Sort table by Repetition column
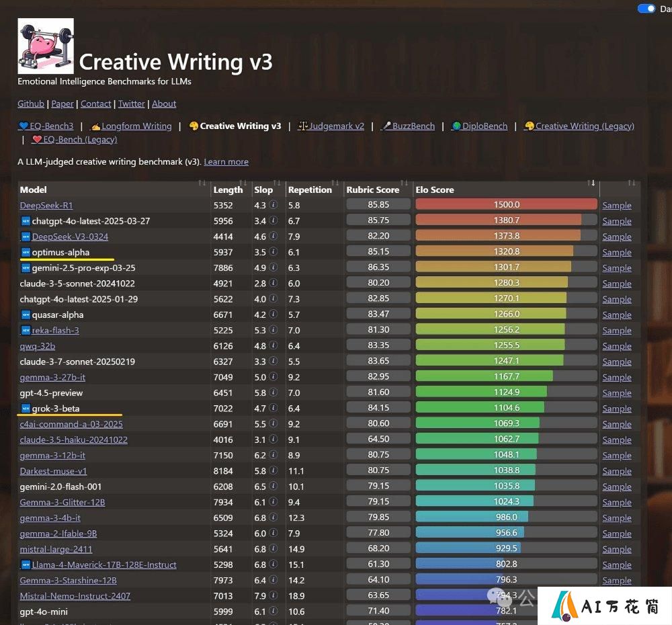 pos(335,183)
